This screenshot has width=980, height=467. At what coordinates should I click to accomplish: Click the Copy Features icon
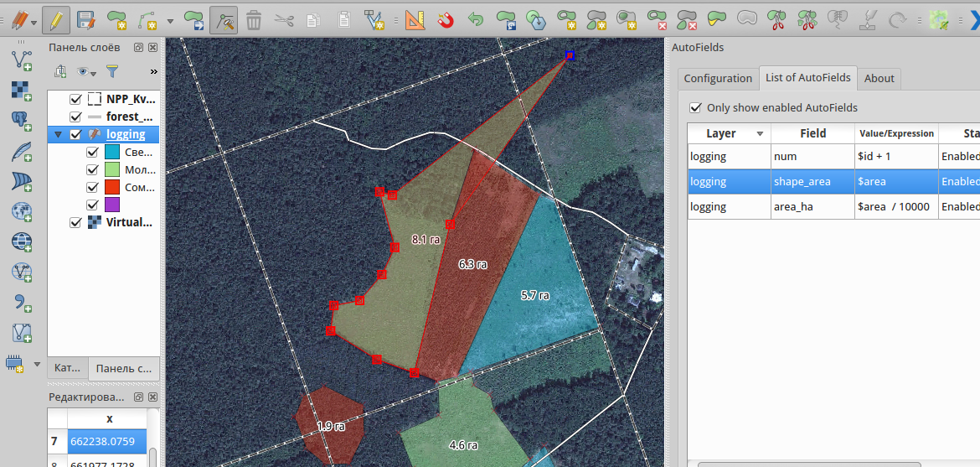[x=314, y=20]
